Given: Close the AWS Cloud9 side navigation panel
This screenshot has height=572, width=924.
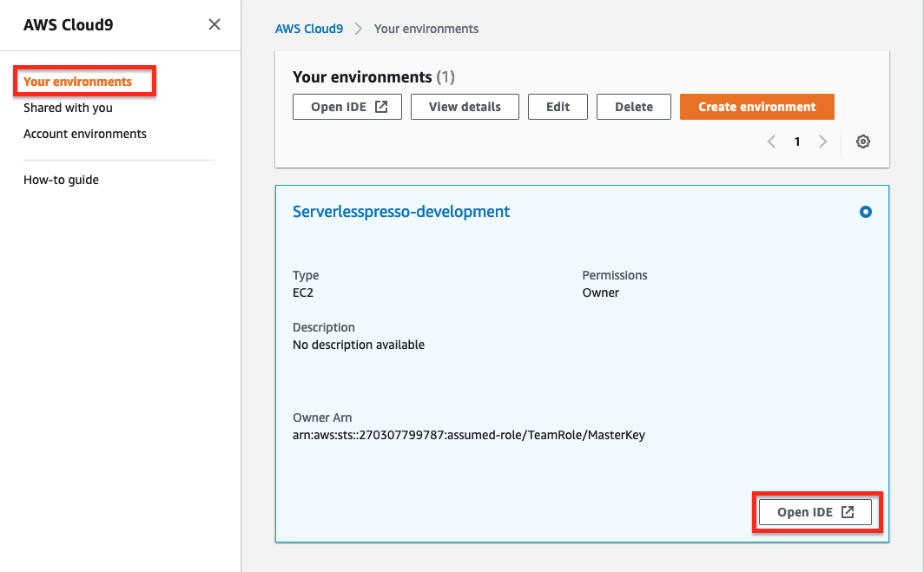Looking at the screenshot, I should tap(214, 24).
